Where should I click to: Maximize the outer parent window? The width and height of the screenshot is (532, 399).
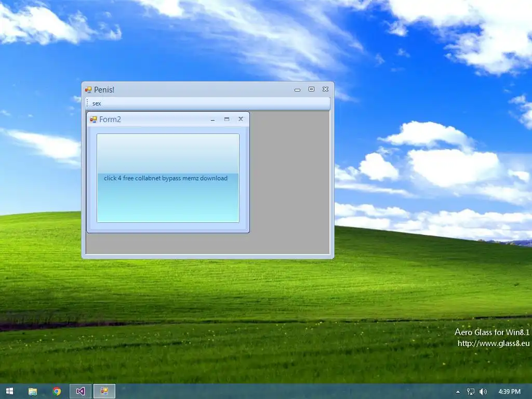[312, 89]
